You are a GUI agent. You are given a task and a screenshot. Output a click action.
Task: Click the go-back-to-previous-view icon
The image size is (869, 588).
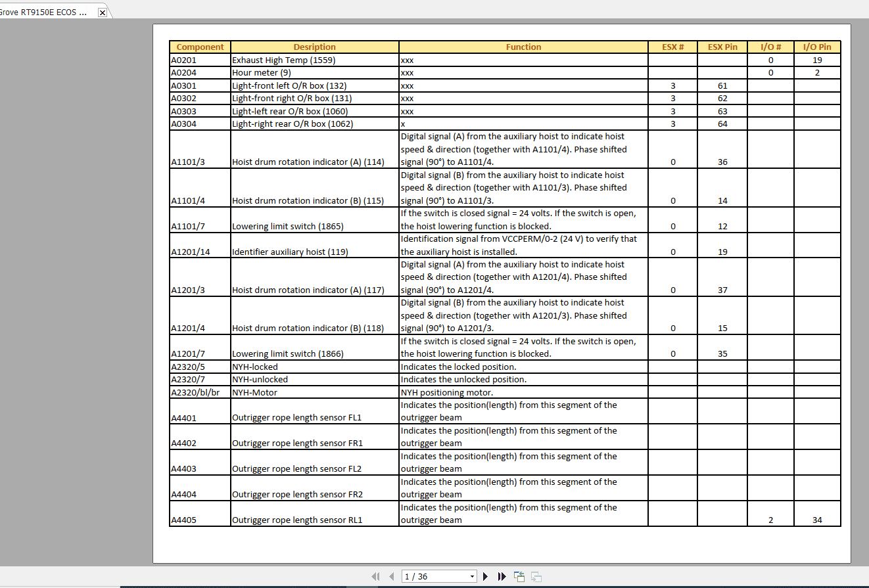click(519, 576)
